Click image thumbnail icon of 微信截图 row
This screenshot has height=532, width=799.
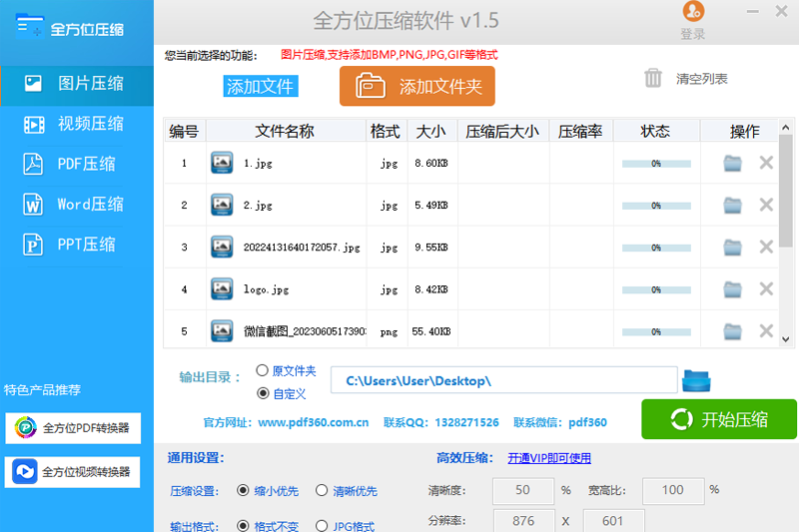(222, 331)
